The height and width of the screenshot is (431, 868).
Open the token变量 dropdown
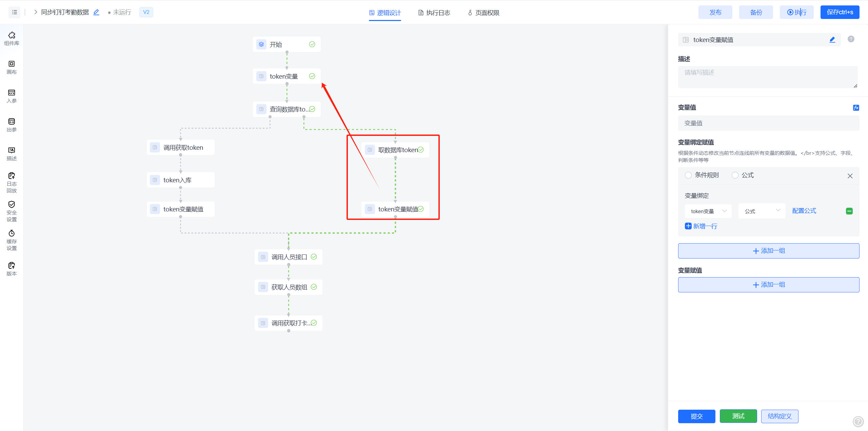point(708,211)
